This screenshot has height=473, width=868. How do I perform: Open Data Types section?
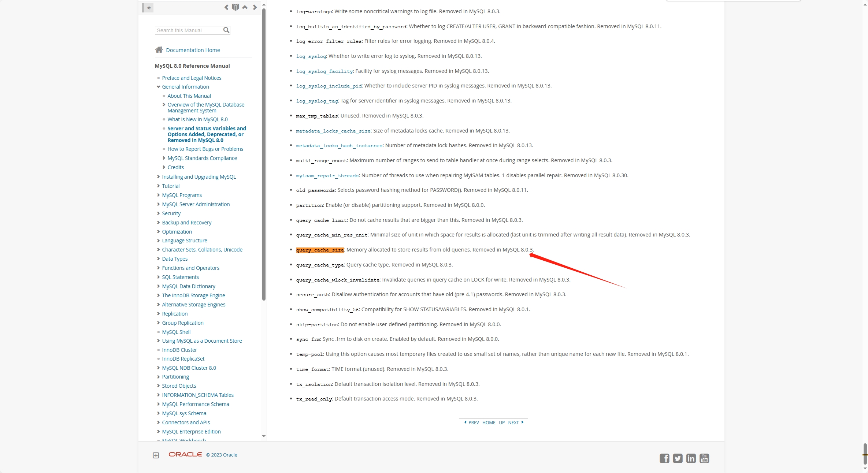tap(175, 259)
